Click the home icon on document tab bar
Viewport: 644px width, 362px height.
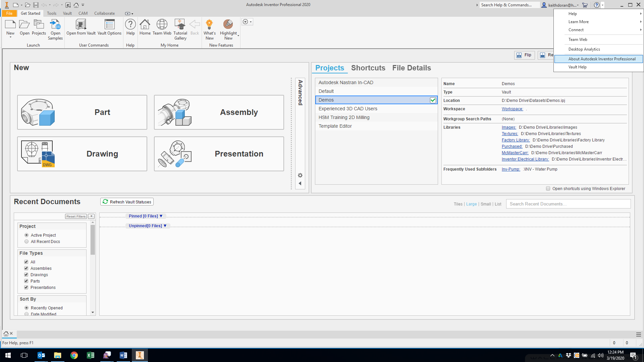coord(6,334)
